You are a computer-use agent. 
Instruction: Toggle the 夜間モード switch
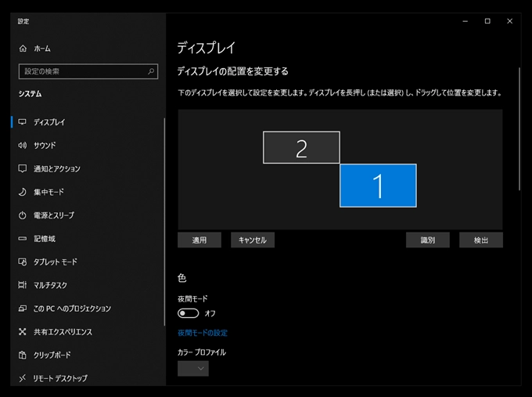point(189,313)
